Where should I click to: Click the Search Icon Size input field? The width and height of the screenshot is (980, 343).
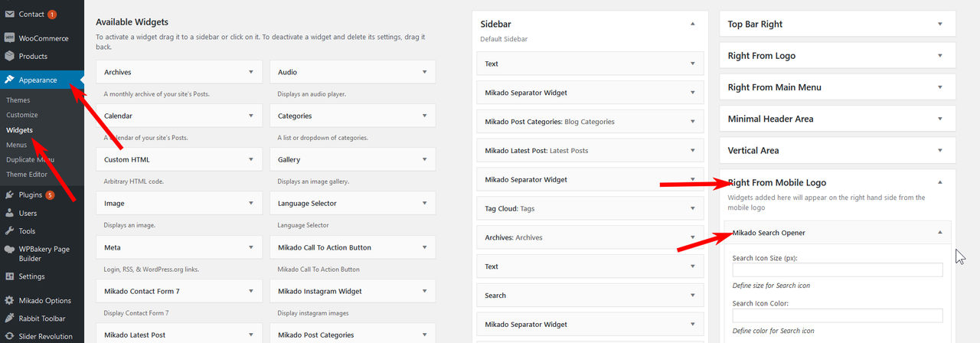(837, 269)
